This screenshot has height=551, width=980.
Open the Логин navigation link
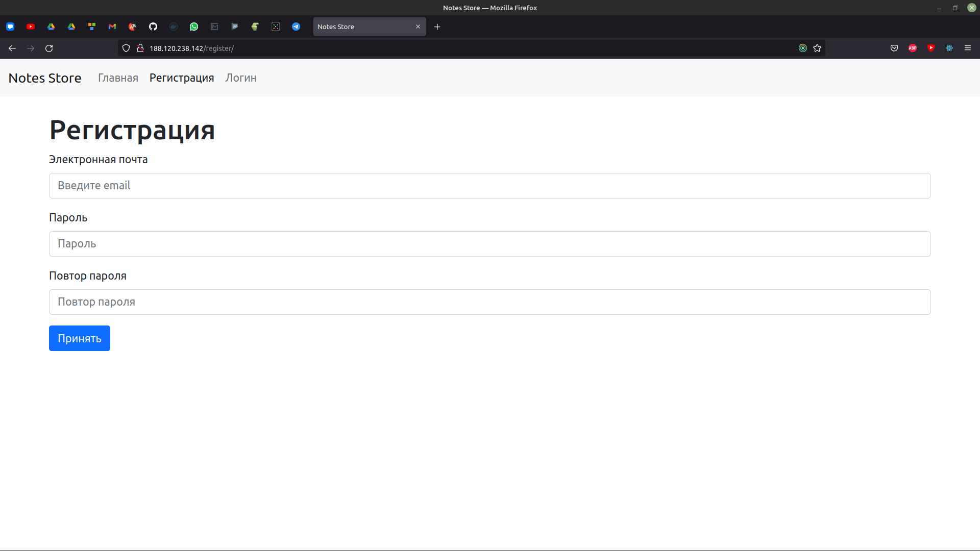pyautogui.click(x=241, y=78)
